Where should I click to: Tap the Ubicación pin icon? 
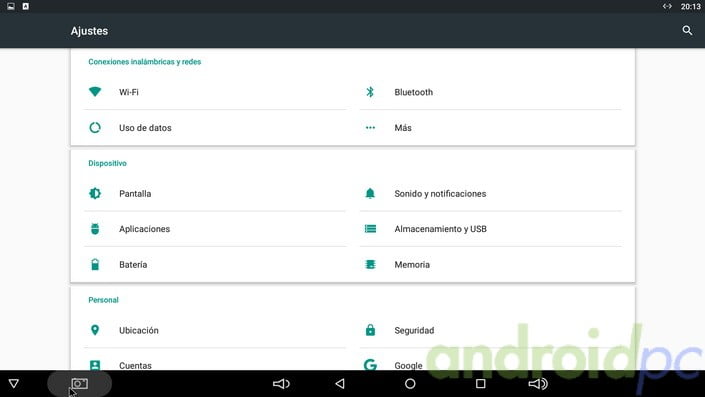point(95,330)
